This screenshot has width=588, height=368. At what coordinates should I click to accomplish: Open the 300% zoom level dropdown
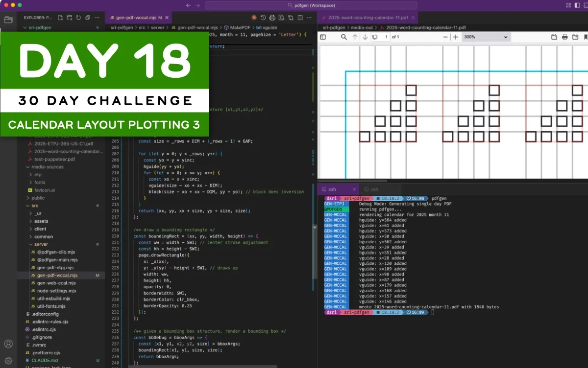(x=485, y=37)
